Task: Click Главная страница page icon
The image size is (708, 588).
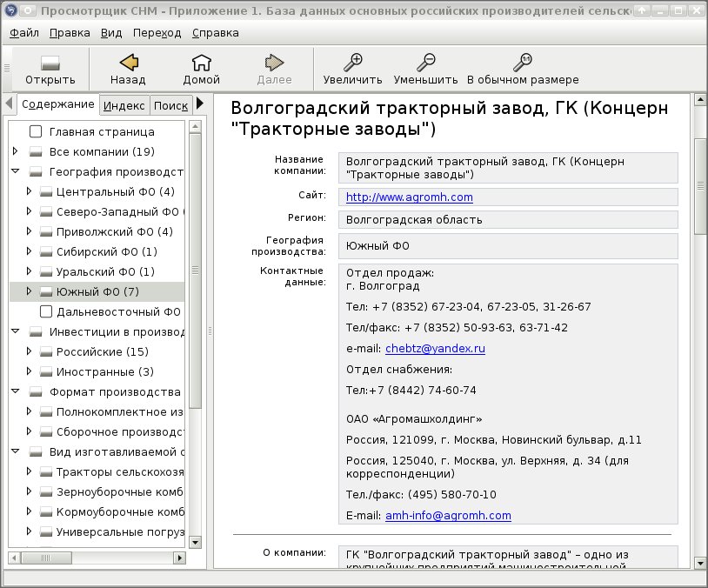Action: (36, 131)
